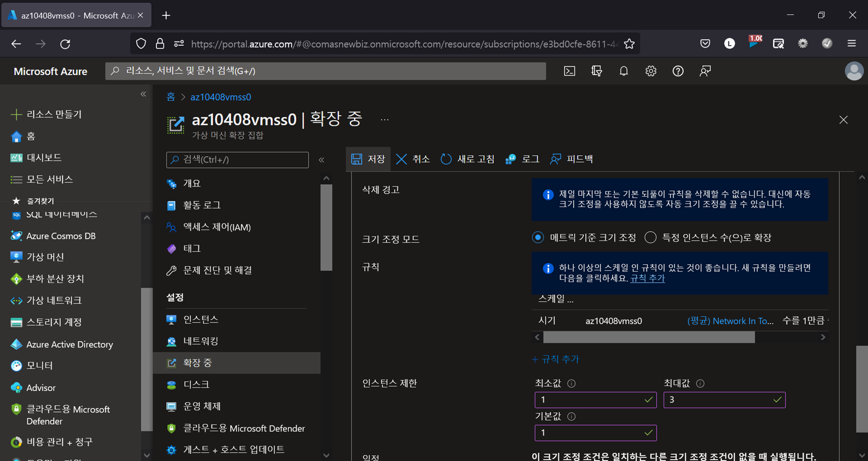Screen dimensions: 868x461
Task: Click the global Azure search box
Action: (x=325, y=71)
